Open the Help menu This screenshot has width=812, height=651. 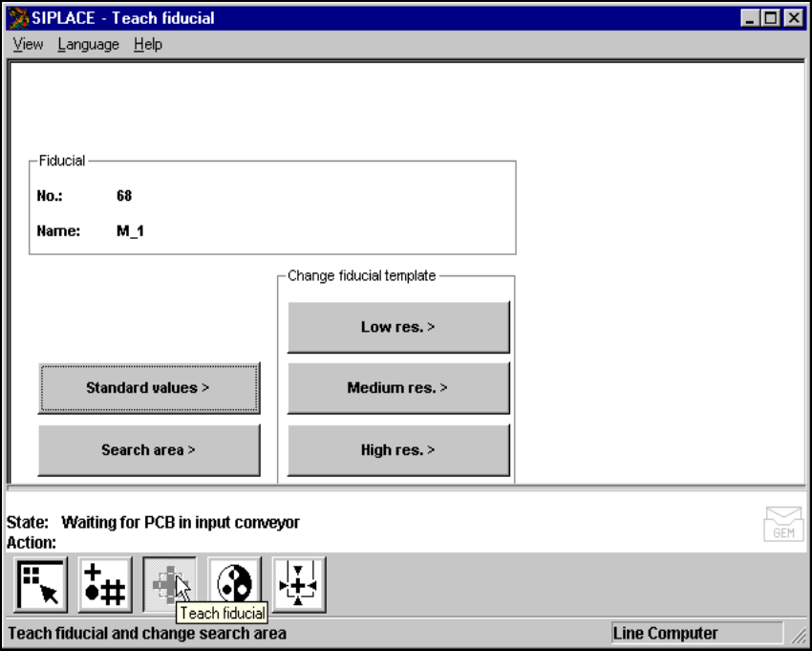click(x=147, y=45)
